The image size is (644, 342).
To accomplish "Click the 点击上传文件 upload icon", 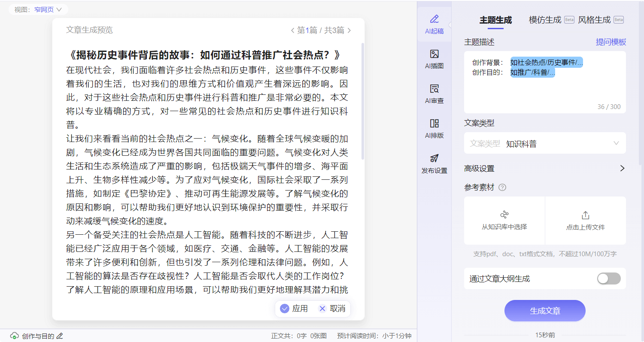I will click(x=585, y=215).
